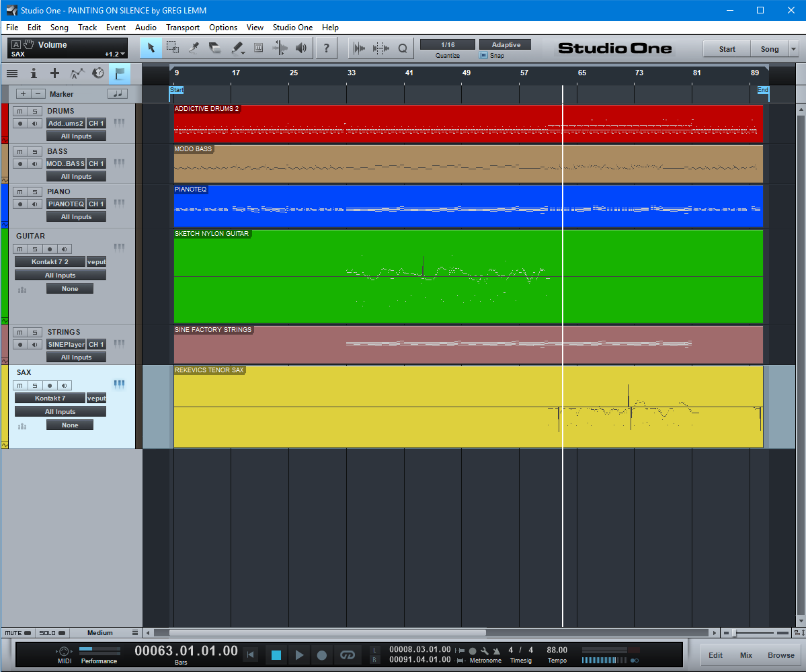Solo the STRINGS track
The height and width of the screenshot is (672, 806).
pyautogui.click(x=34, y=333)
